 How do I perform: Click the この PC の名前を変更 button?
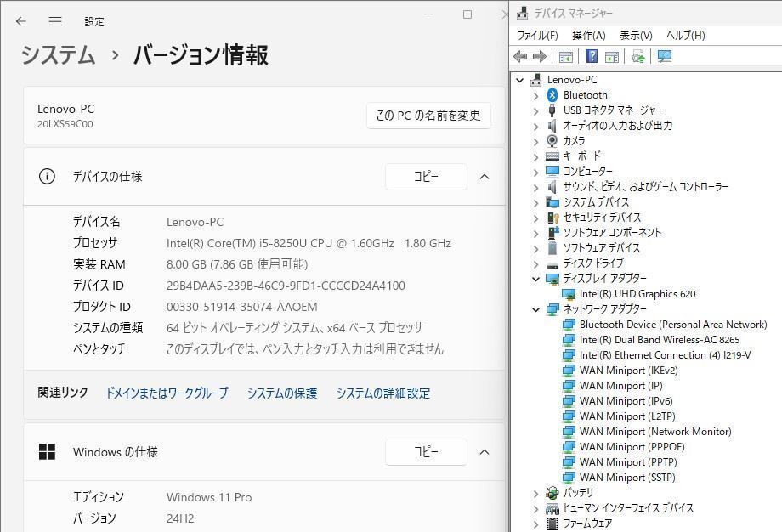(428, 115)
